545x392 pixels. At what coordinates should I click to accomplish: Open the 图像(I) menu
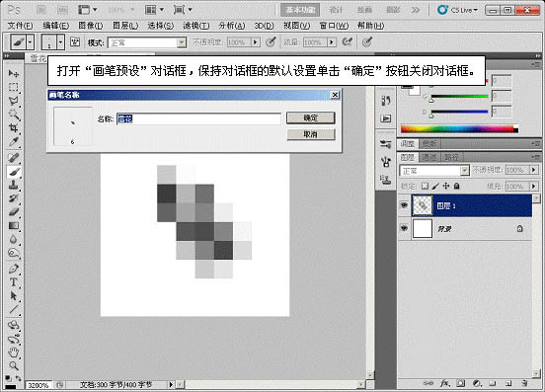(91, 26)
